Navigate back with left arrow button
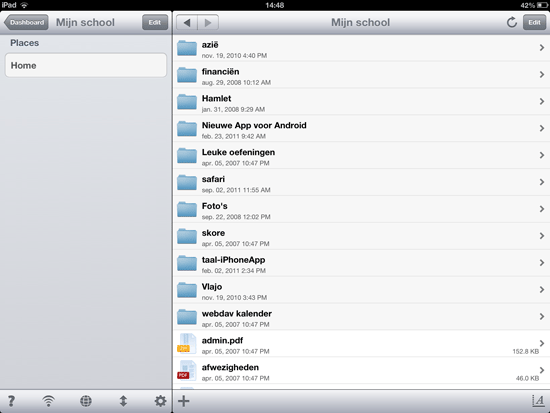Image resolution: width=550 pixels, height=413 pixels. [187, 23]
